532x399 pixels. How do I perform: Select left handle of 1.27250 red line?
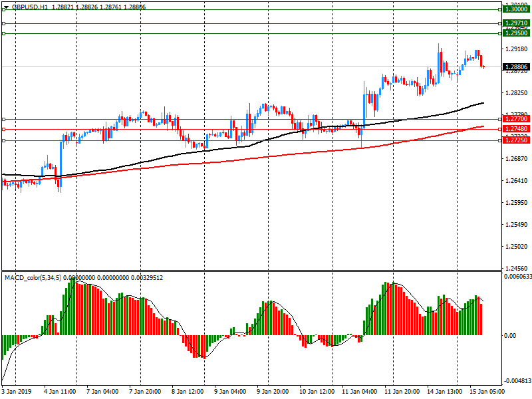3,140
